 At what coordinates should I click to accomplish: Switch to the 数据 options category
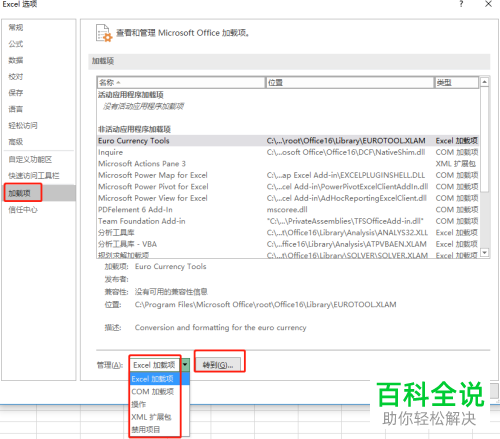click(16, 60)
